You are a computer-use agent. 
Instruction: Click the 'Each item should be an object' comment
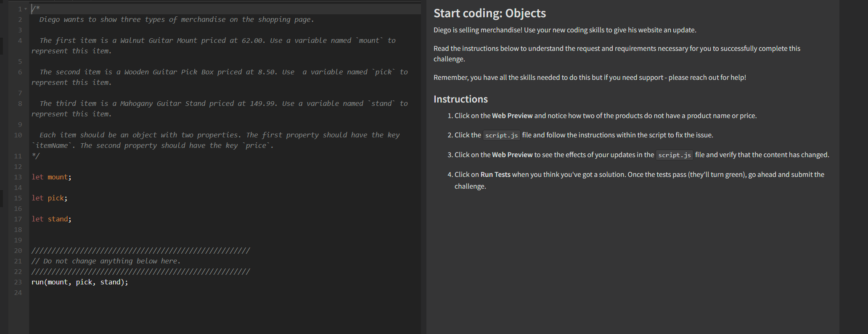[216, 140]
